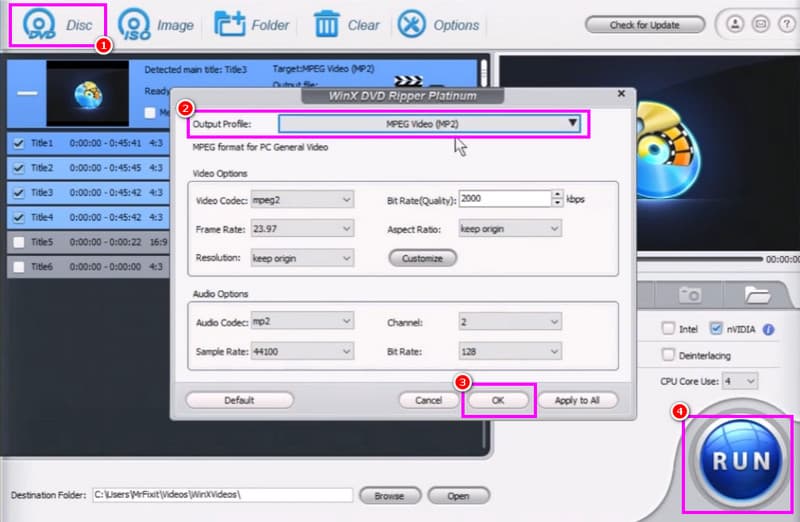The height and width of the screenshot is (522, 800).
Task: Click the Apply to All button
Action: [x=577, y=400]
